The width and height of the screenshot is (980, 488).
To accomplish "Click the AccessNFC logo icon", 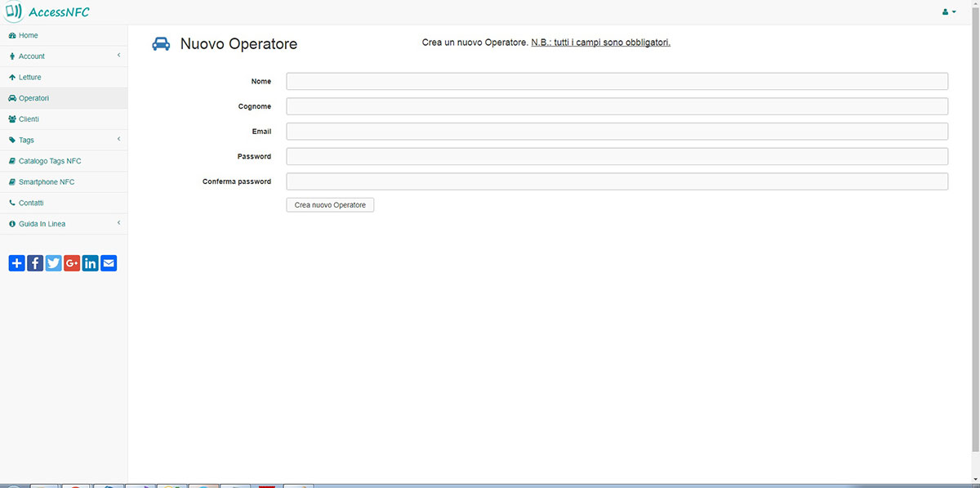I will (13, 12).
